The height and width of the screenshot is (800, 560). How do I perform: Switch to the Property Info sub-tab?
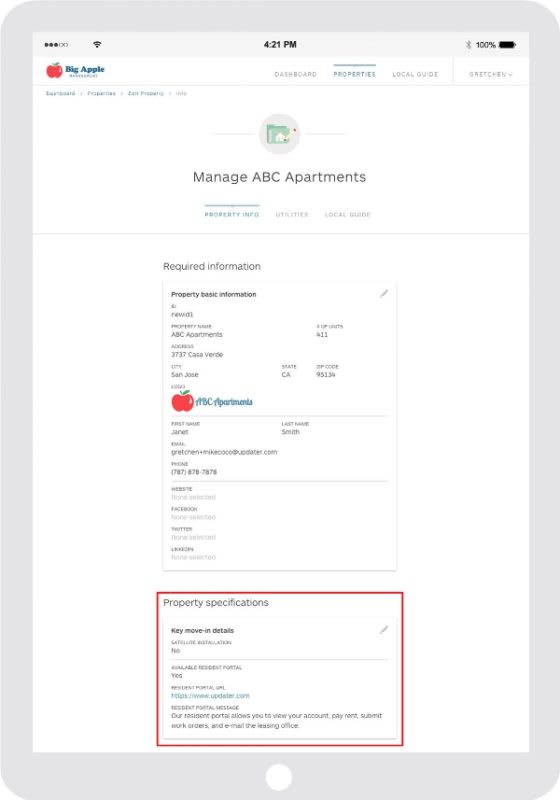pyautogui.click(x=232, y=215)
